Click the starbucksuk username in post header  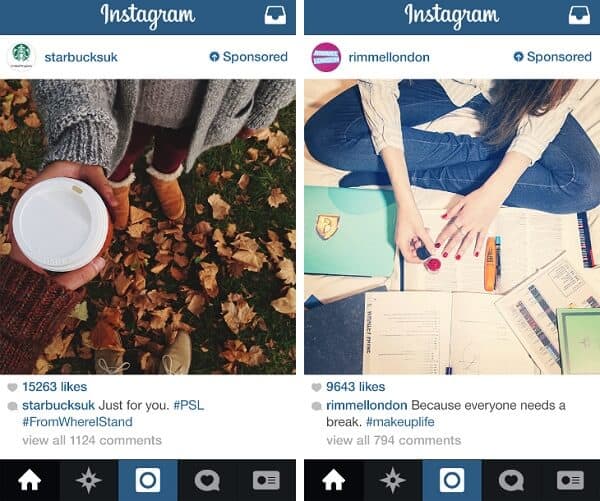click(x=81, y=57)
